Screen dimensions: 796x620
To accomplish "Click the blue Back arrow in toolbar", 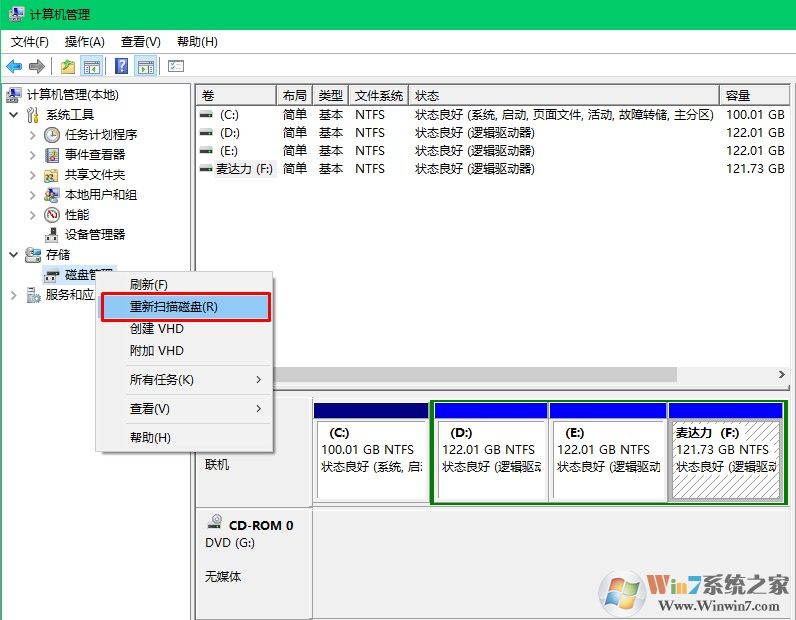I will 14,66.
